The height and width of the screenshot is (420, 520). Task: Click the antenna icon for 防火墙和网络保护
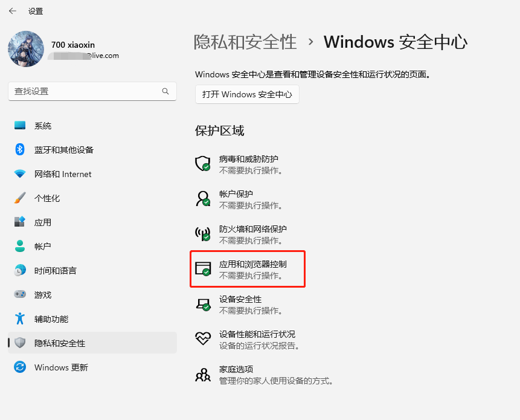203,233
